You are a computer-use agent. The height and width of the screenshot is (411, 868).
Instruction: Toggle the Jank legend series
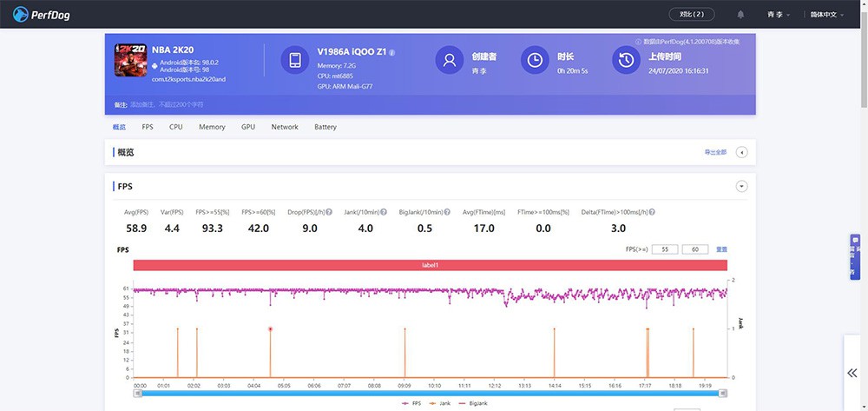439,404
